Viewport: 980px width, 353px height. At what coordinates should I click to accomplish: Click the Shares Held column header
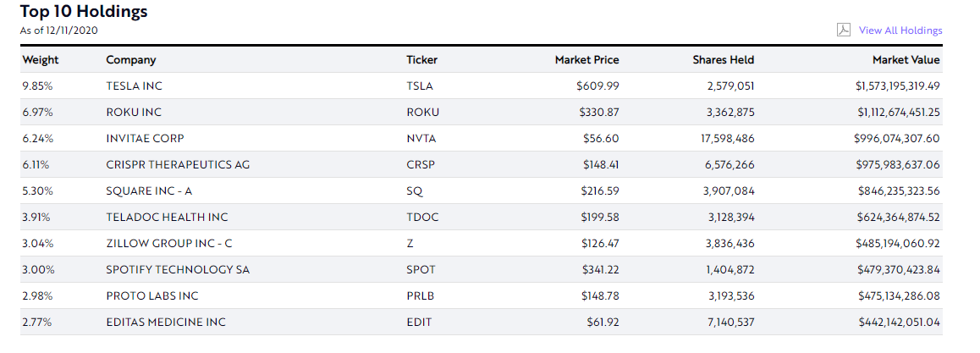tap(723, 60)
